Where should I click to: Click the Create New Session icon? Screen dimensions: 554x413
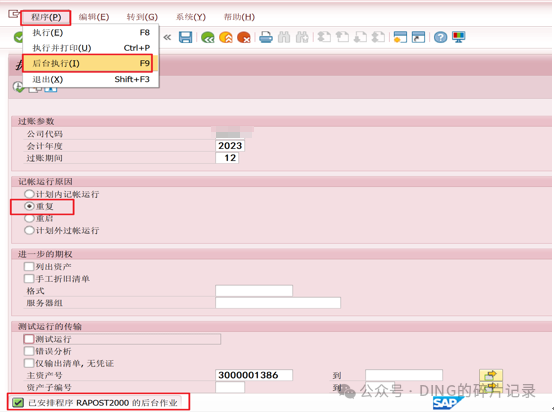(x=400, y=37)
